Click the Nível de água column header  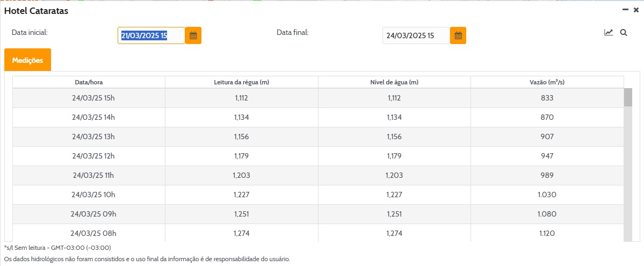click(394, 82)
